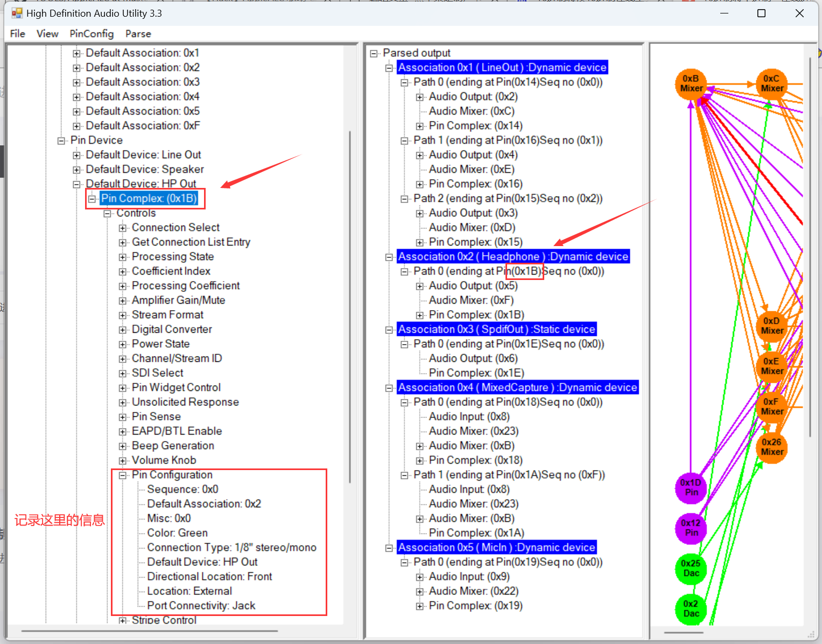Select the purple 0x12 Pin node

pyautogui.click(x=691, y=528)
